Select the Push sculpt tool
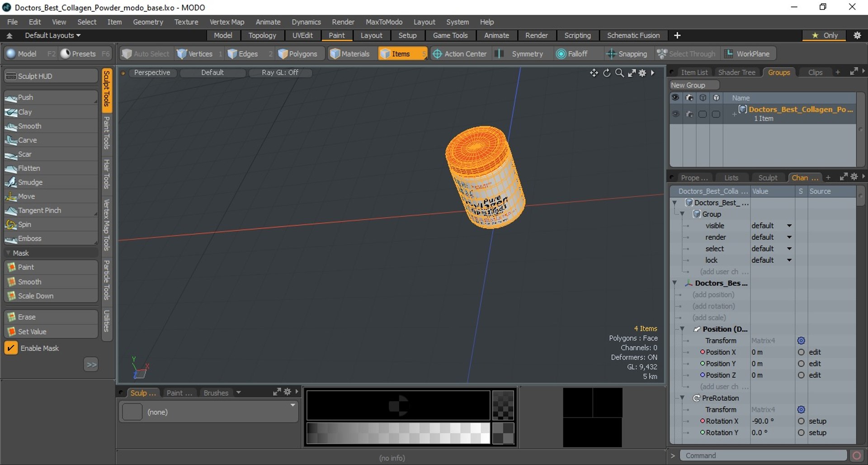 [51, 97]
